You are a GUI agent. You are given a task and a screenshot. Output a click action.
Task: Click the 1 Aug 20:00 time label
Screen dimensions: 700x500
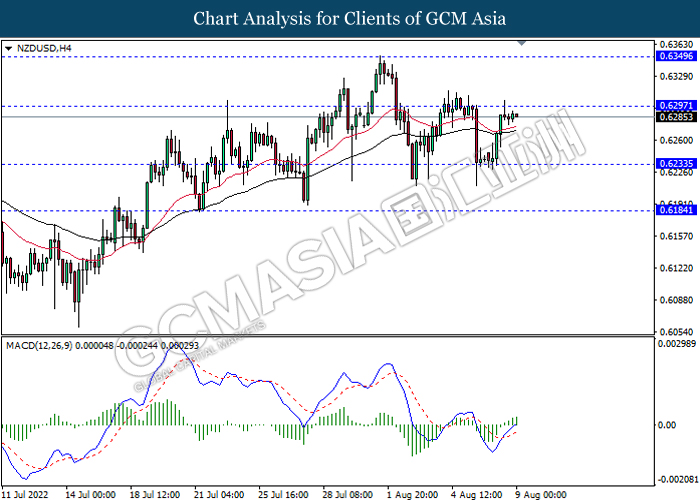412,495
